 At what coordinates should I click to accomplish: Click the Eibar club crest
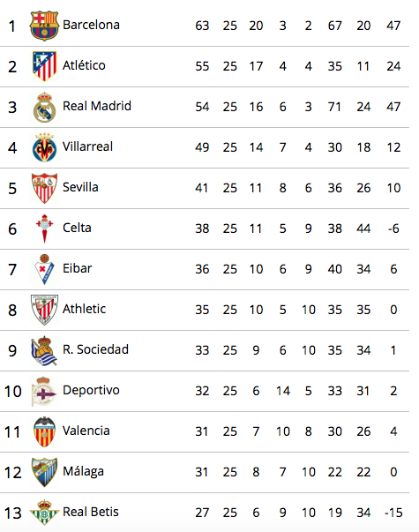pos(44,269)
